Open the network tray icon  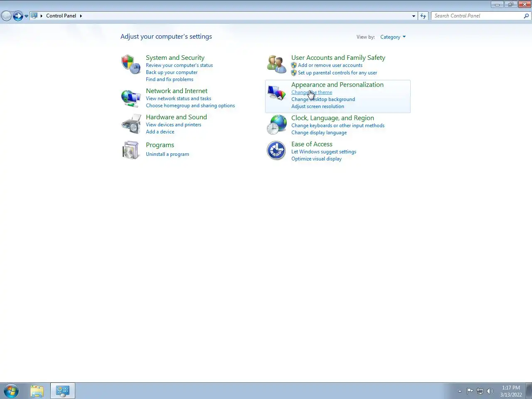[x=480, y=391]
